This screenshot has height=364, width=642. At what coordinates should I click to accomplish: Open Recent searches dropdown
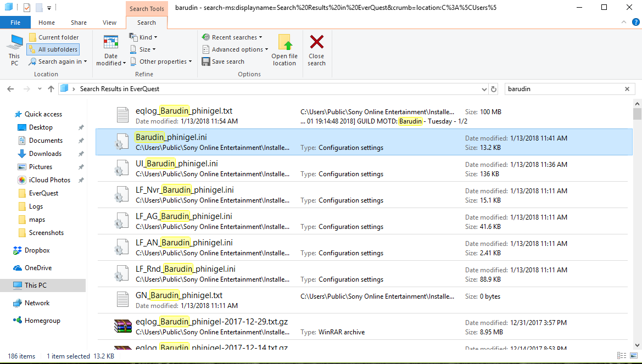pyautogui.click(x=232, y=37)
